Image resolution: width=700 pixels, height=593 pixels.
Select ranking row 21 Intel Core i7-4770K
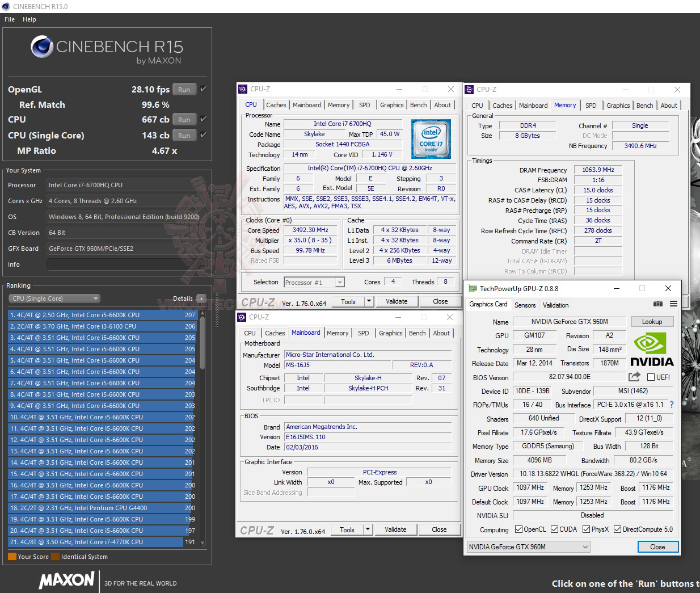point(102,542)
